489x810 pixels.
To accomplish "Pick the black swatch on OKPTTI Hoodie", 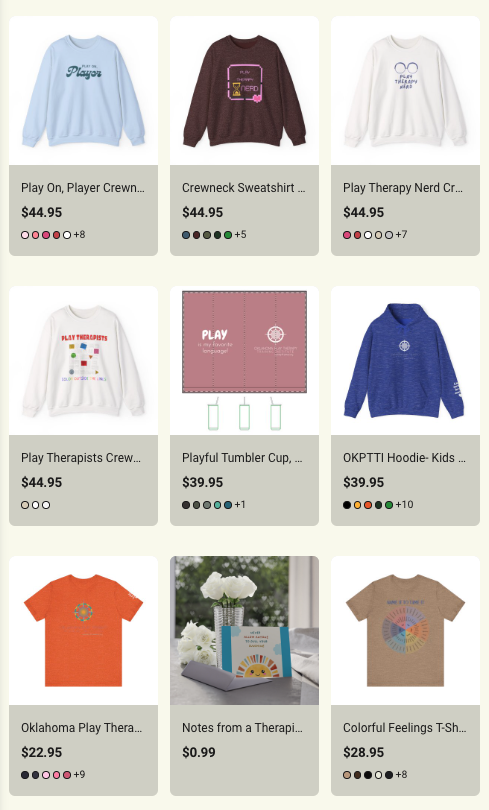I will [347, 505].
